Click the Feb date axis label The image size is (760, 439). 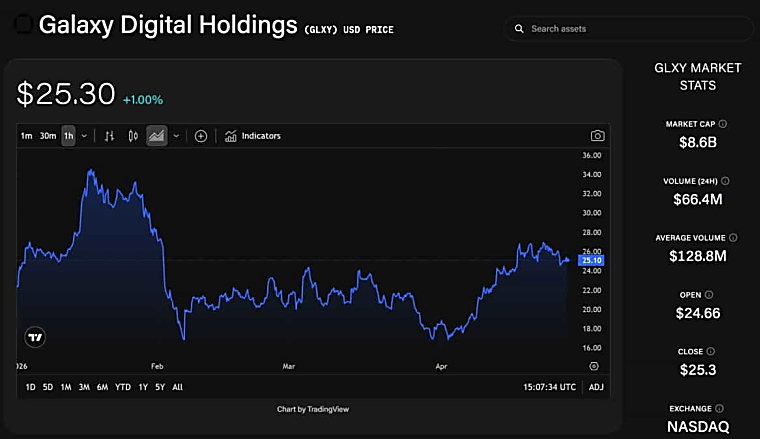click(157, 366)
